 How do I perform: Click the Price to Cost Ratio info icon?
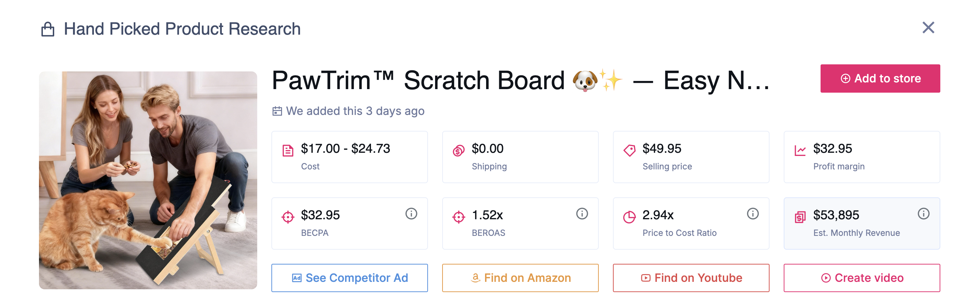(753, 214)
